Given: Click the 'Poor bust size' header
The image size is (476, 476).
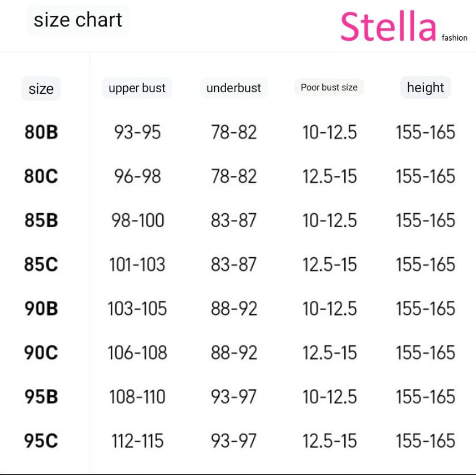Looking at the screenshot, I should click(329, 88).
